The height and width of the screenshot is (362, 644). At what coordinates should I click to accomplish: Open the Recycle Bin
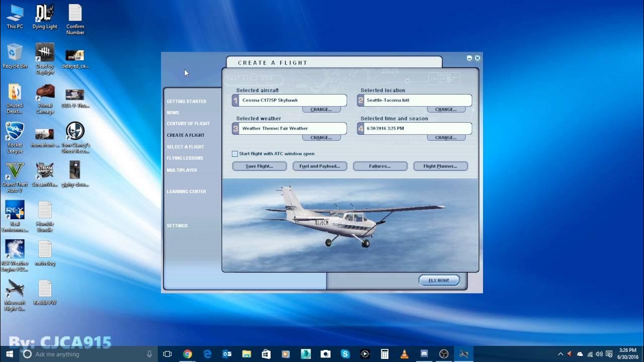(x=15, y=56)
